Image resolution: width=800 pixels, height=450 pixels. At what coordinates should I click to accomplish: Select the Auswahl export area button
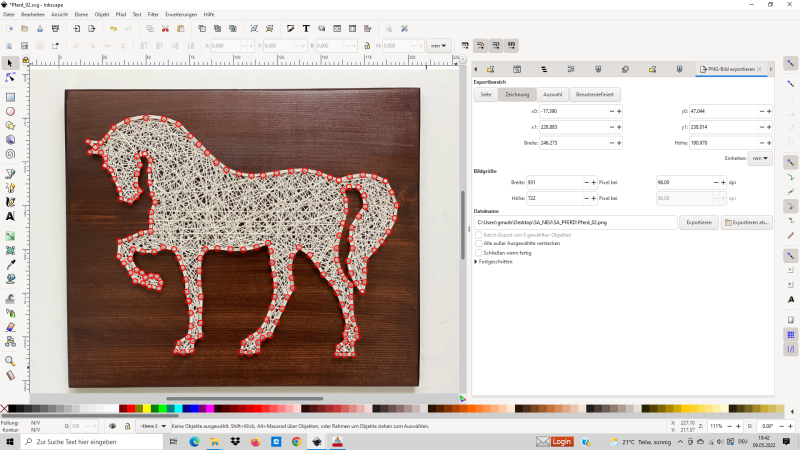tap(552, 94)
